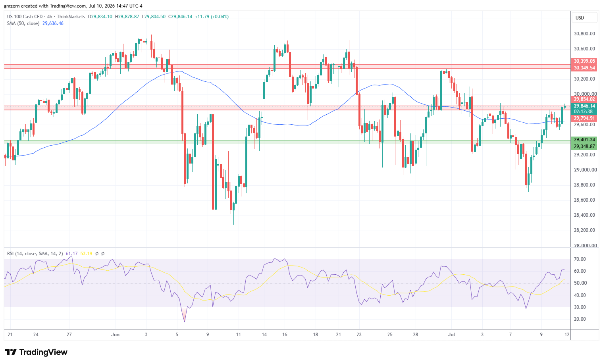The image size is (603, 364).
Task: Click the TradingView logo at the bottom
Action: (x=36, y=352)
